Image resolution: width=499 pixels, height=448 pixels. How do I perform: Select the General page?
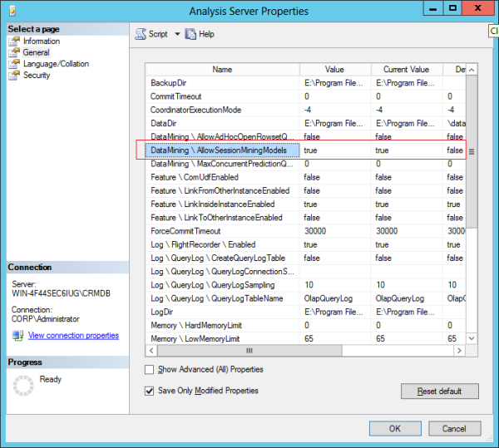coord(36,52)
